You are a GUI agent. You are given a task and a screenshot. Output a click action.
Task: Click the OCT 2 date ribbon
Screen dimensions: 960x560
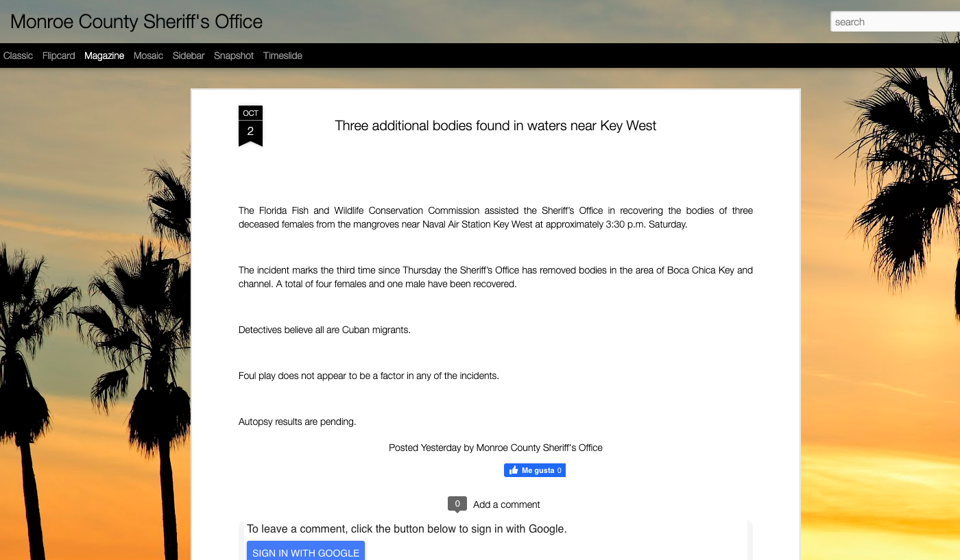[250, 126]
